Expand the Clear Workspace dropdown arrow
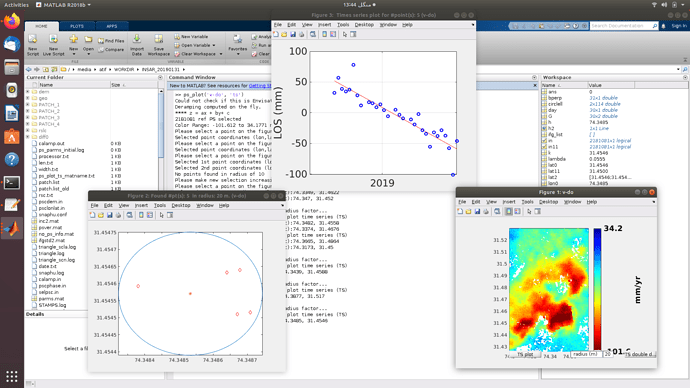The height and width of the screenshot is (388, 690). point(220,54)
